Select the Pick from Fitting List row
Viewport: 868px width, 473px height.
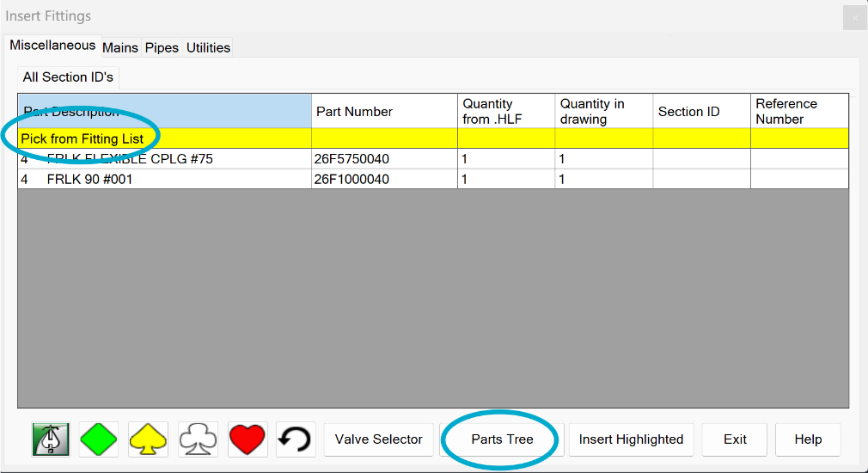click(x=433, y=138)
